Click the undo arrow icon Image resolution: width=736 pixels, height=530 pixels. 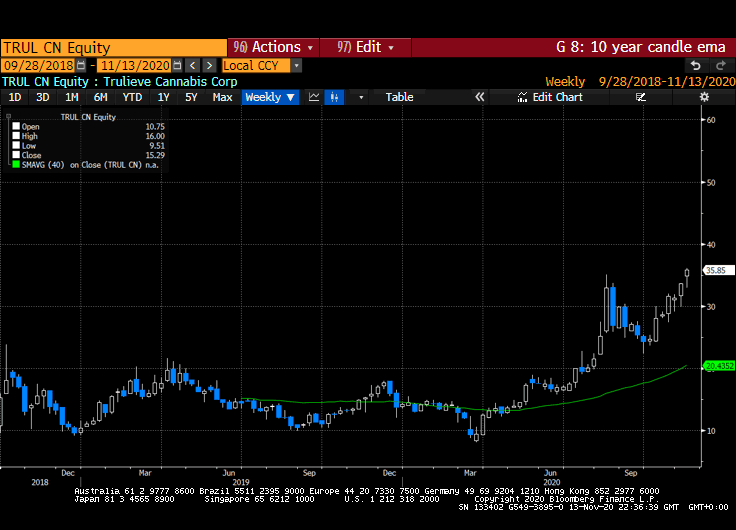[x=696, y=65]
